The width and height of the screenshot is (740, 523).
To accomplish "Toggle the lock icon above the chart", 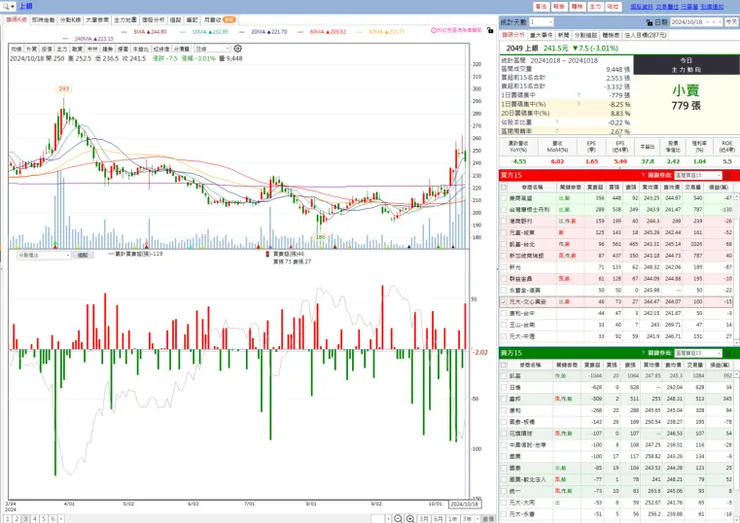I will [x=490, y=30].
